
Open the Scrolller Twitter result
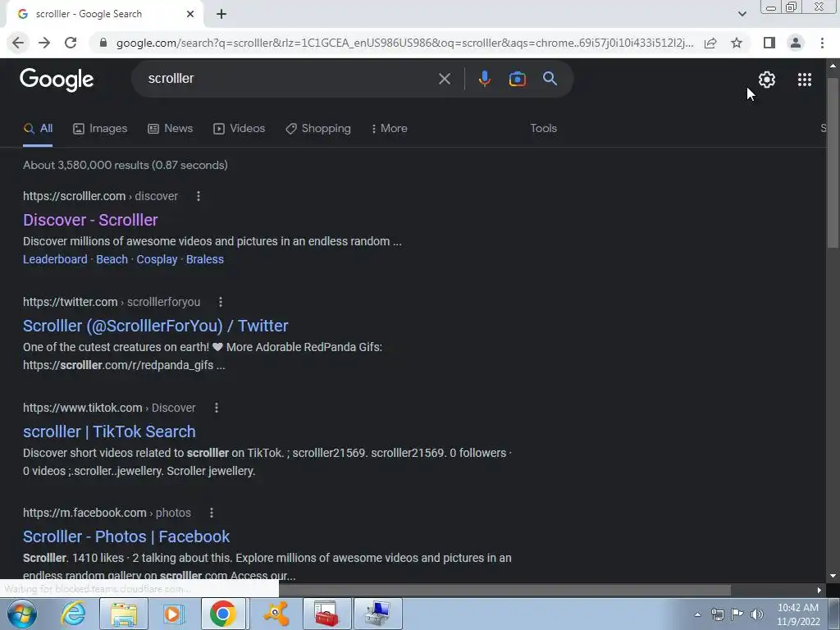tap(156, 326)
